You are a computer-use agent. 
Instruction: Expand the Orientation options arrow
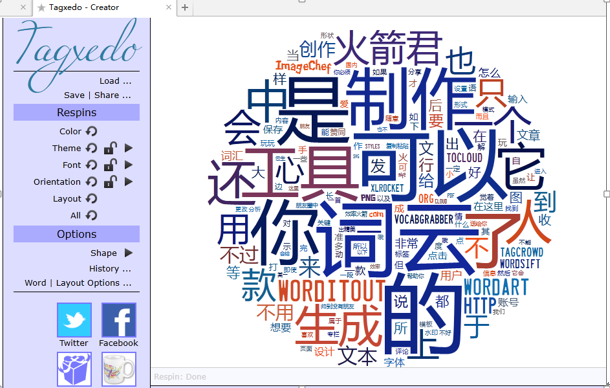[x=129, y=182]
